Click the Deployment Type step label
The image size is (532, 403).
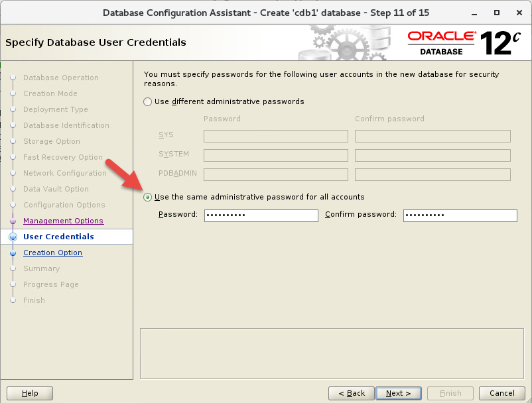coord(55,109)
